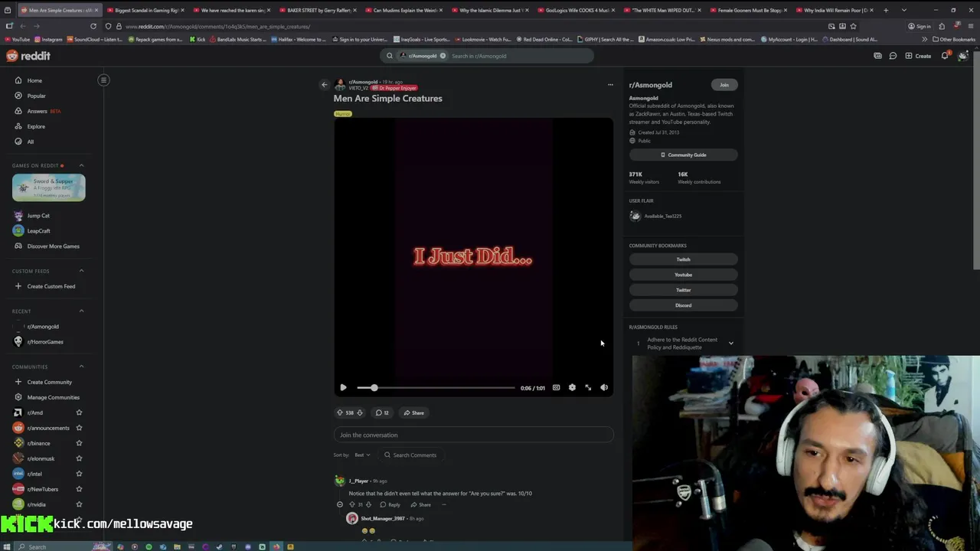This screenshot has height=551, width=980.
Task: Share J_Player's comment
Action: coord(421,504)
